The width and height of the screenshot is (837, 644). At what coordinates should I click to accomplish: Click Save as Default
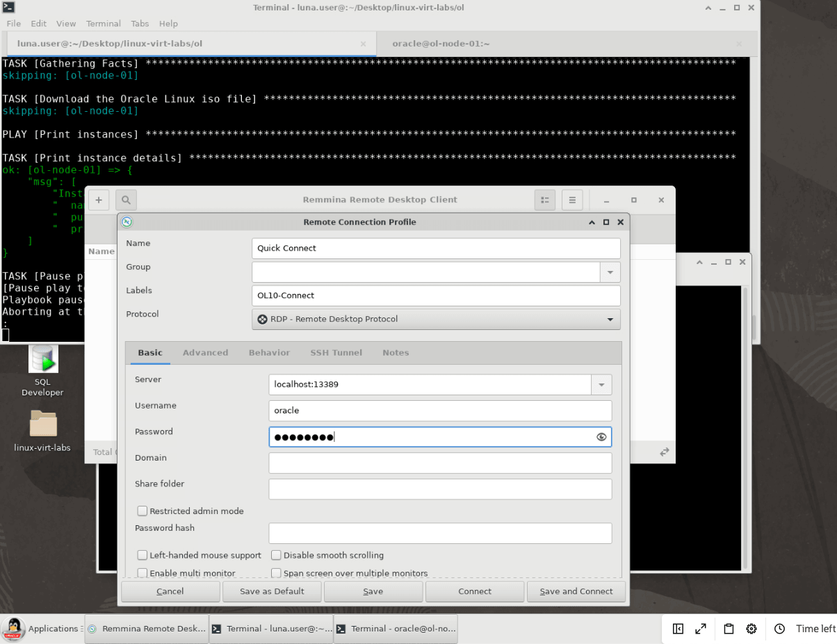pos(271,591)
